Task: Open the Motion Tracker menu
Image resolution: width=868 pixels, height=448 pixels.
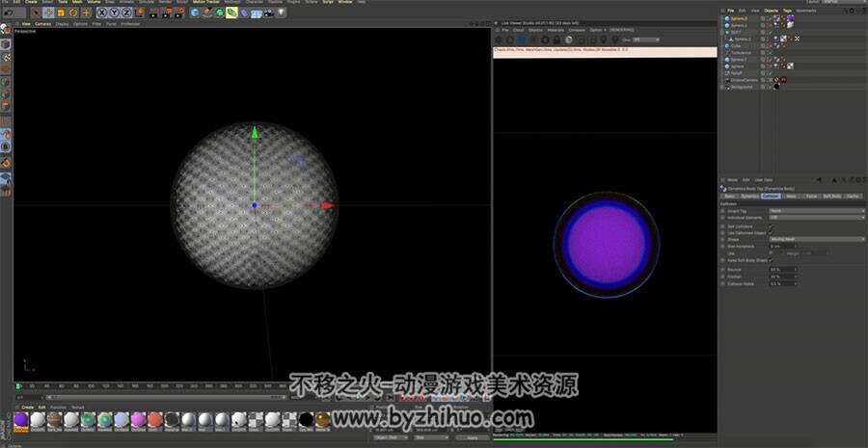Action: pyautogui.click(x=206, y=2)
